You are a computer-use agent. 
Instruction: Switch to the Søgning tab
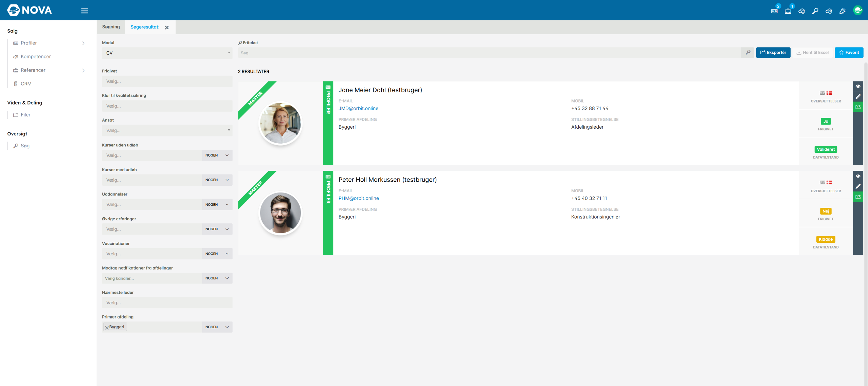point(111,27)
